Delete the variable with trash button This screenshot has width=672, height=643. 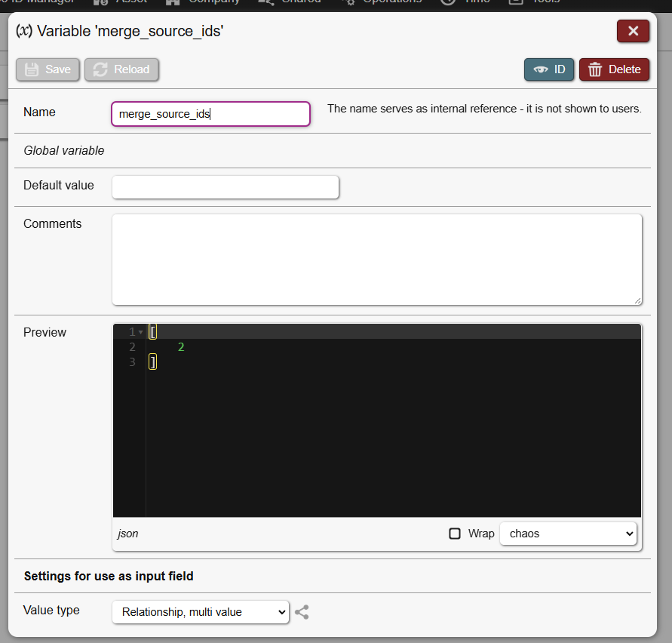[614, 69]
